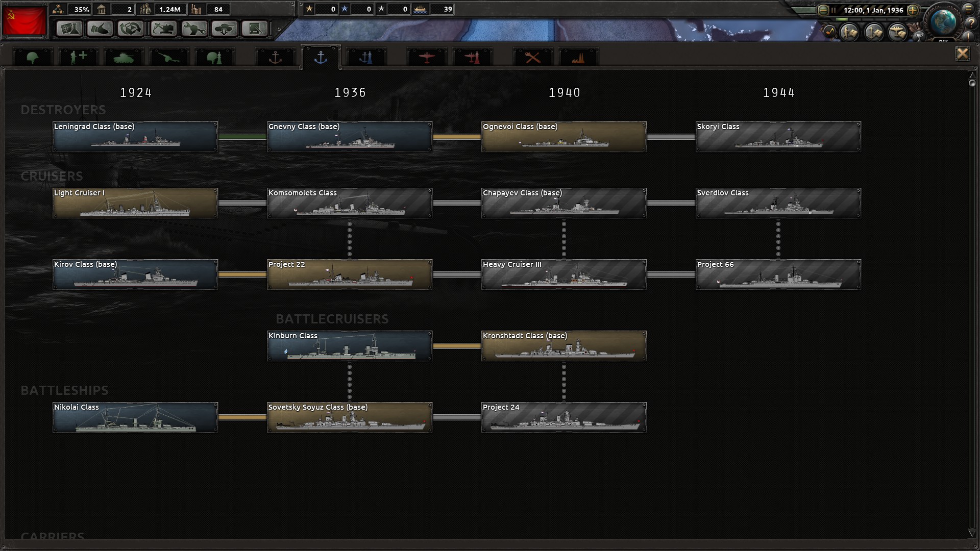Open the Recruit and Deploy tank button
Image resolution: width=980 pixels, height=551 pixels.
pyautogui.click(x=225, y=29)
